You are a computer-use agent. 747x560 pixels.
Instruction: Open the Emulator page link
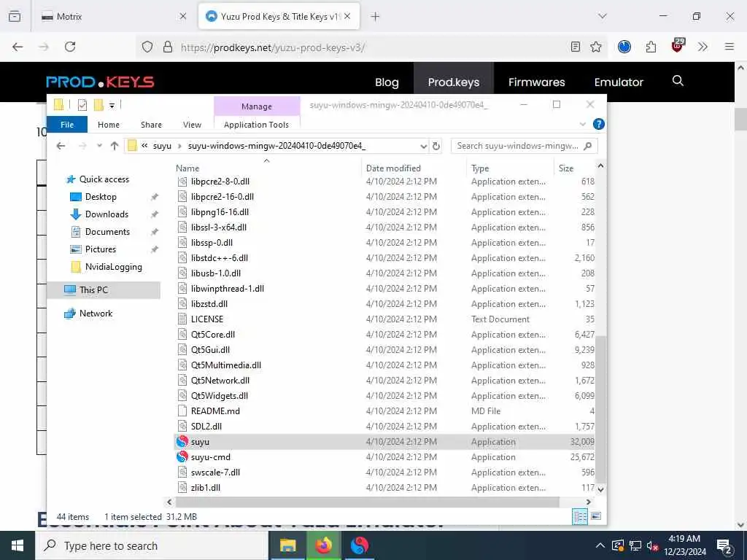click(x=619, y=82)
